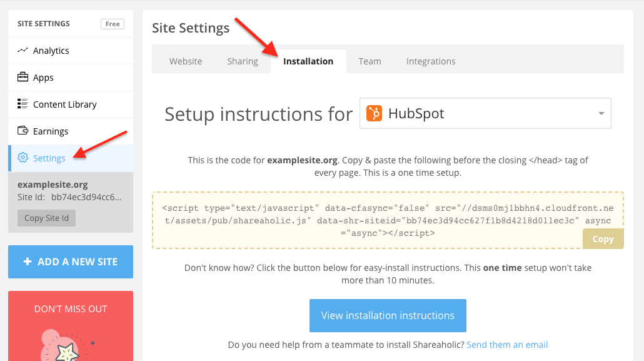This screenshot has height=361, width=644.
Task: Copy the script code with Copy button
Action: click(x=603, y=239)
